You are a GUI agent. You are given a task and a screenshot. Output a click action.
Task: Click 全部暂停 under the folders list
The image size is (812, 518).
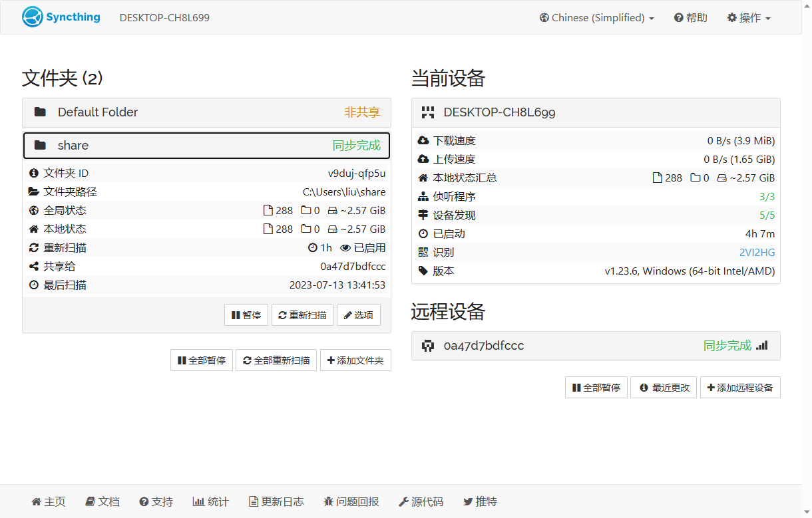[202, 360]
